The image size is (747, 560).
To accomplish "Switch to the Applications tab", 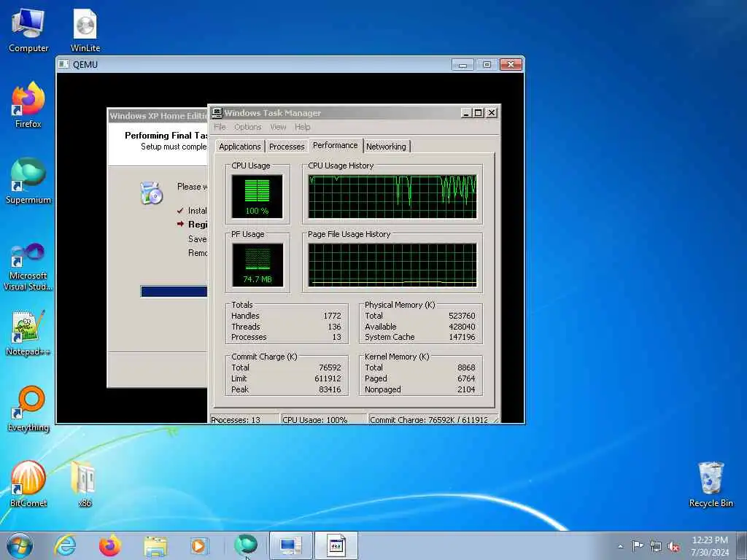I will tap(239, 147).
